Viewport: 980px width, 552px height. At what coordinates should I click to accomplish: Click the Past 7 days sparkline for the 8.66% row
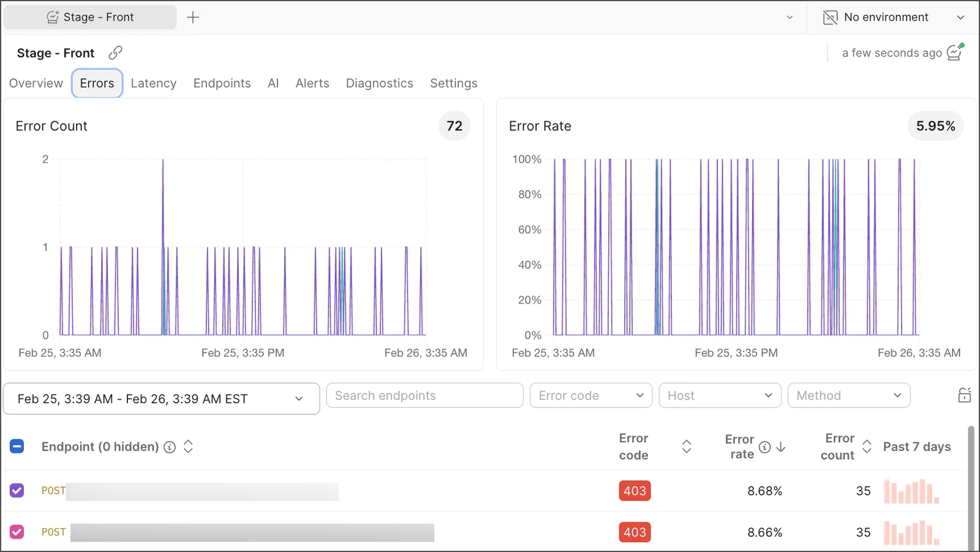(911, 533)
